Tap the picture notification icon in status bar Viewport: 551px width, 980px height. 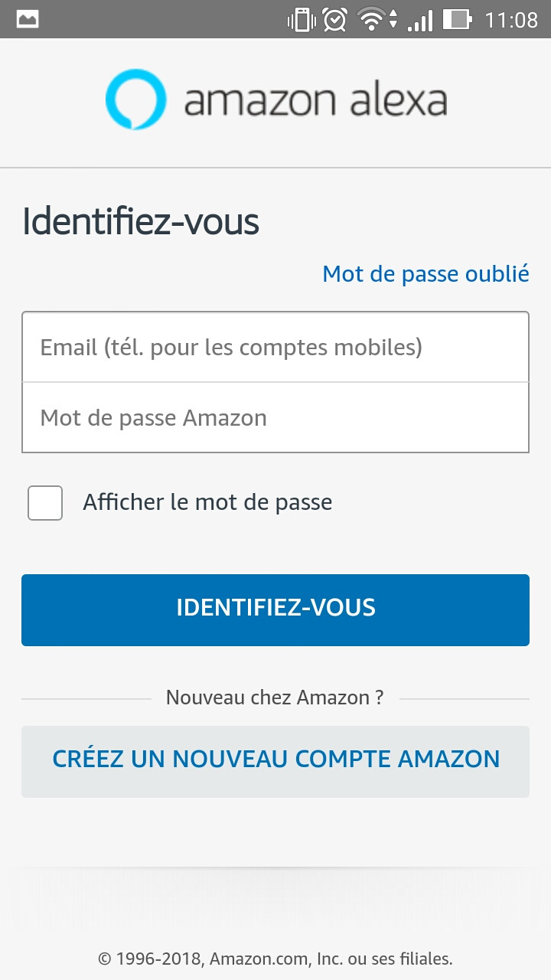click(x=28, y=19)
